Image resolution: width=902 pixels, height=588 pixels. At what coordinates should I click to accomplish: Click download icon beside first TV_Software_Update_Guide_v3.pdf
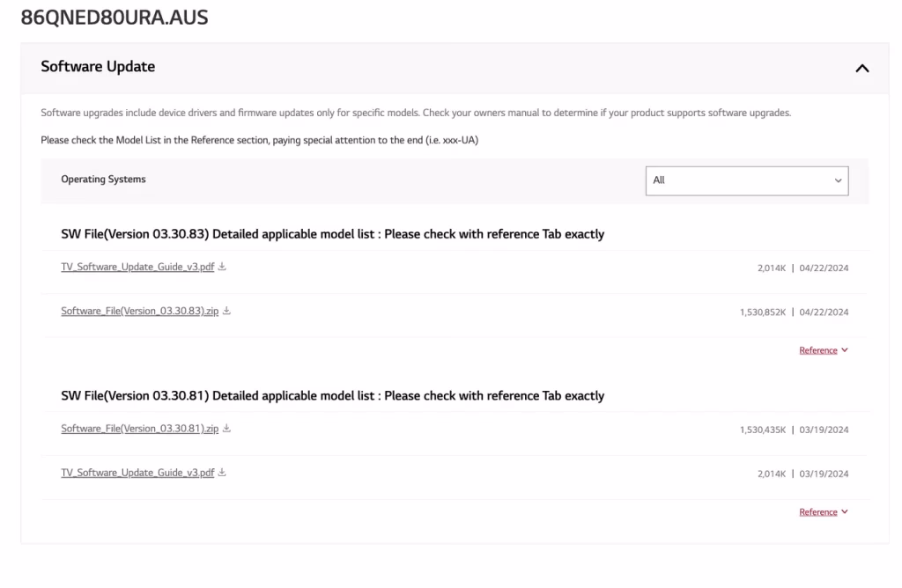[220, 267]
